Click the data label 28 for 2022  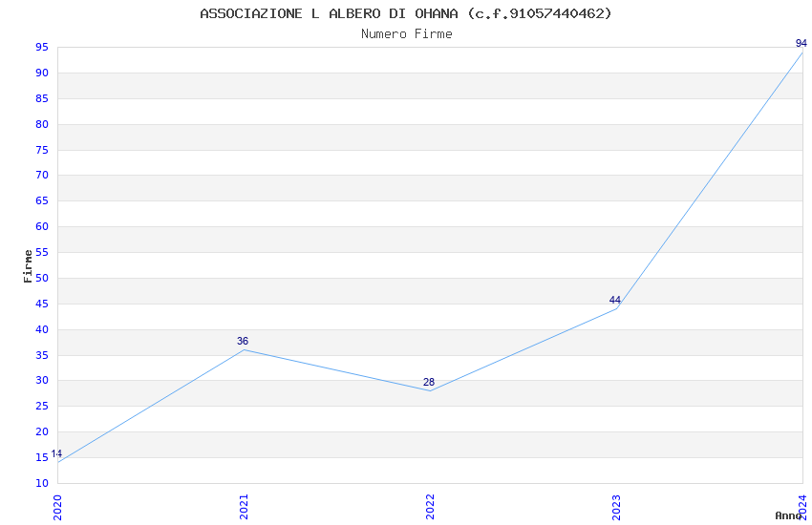coord(429,382)
